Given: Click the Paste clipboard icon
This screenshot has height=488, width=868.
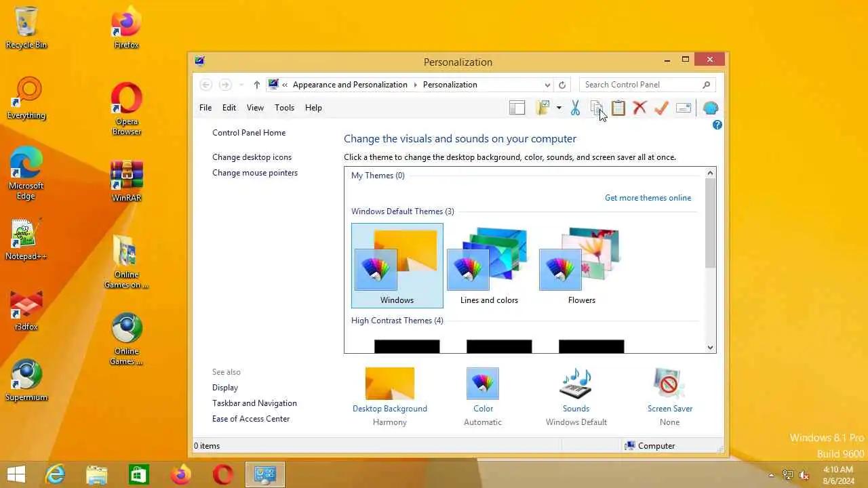Looking at the screenshot, I should click(618, 108).
